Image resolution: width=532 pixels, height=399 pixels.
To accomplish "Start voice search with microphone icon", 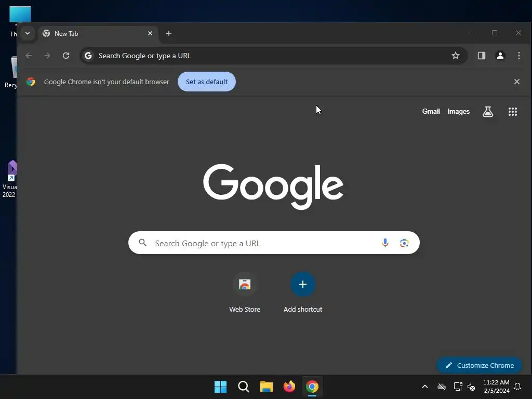I will coord(385,243).
